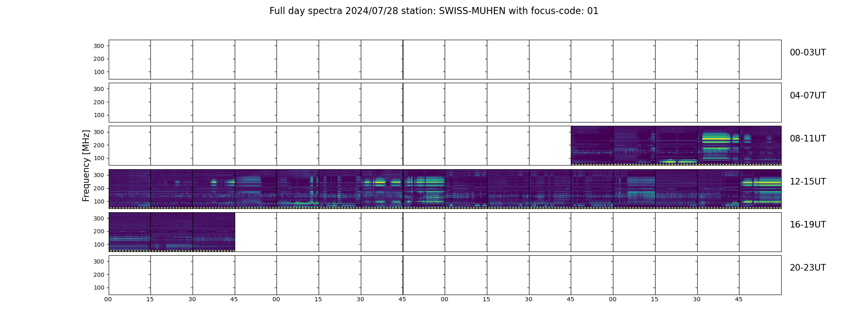Image resolution: width=868 pixels, height=331 pixels.
Task: Click the 100 tick of the 00-03UT row
Action: pyautogui.click(x=99, y=72)
